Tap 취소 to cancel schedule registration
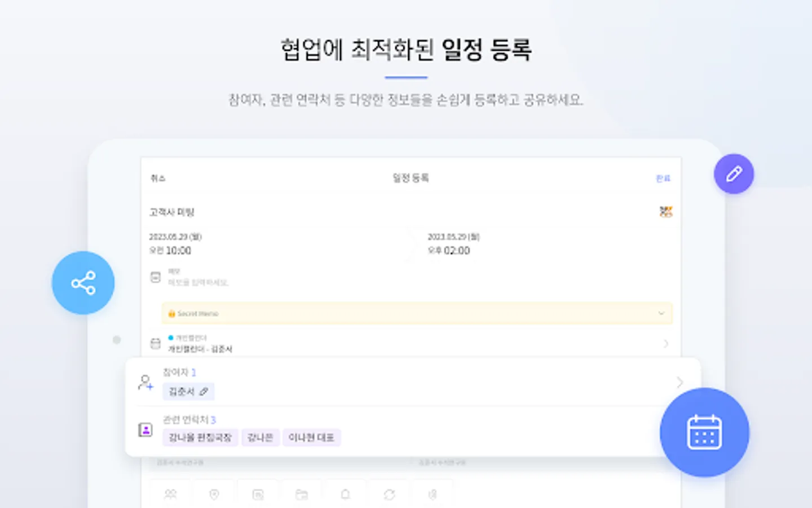The height and width of the screenshot is (508, 812). click(x=158, y=178)
